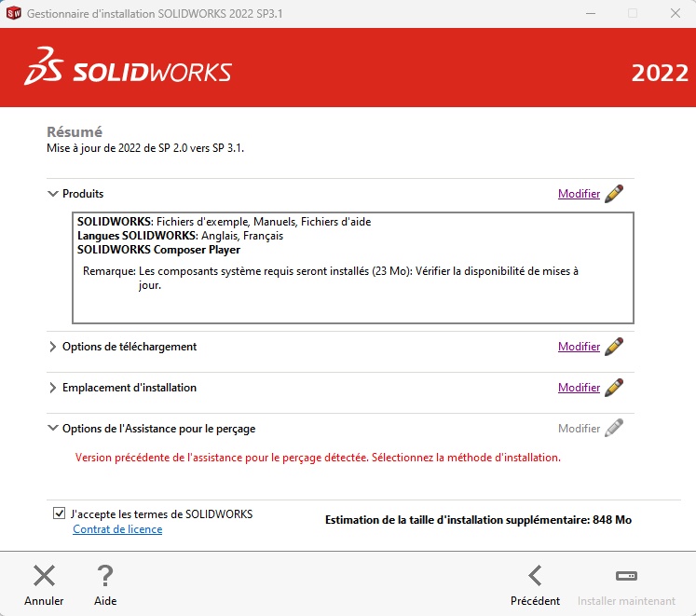This screenshot has height=616, width=696.
Task: Expand the Emplacement d'installation chevron
Action: point(53,388)
